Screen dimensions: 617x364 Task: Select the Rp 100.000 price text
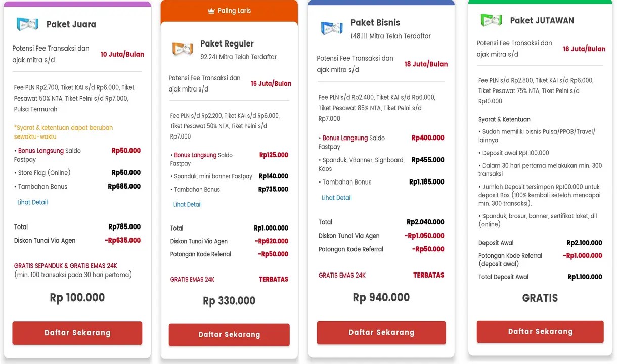[77, 297]
